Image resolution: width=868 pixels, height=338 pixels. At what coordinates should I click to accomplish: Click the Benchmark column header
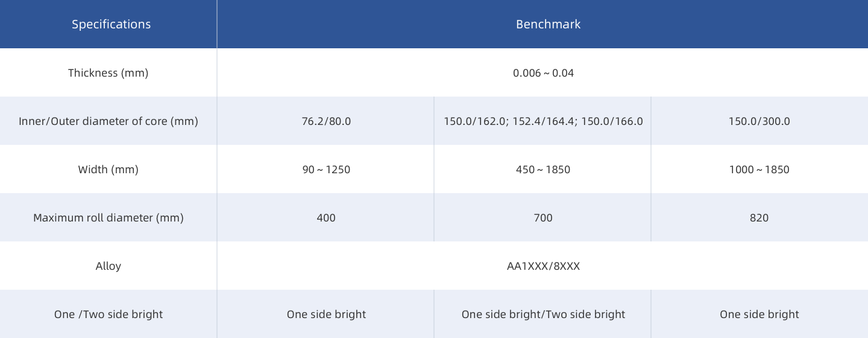click(548, 24)
